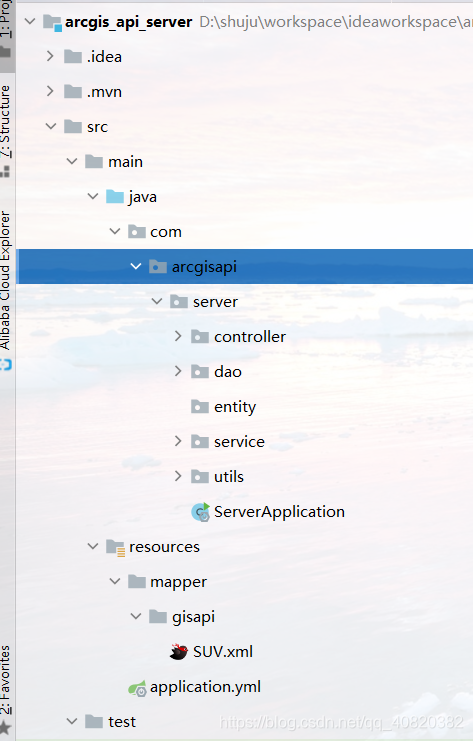Click the Favorites star icon
This screenshot has height=741, width=473.
(x=5, y=728)
